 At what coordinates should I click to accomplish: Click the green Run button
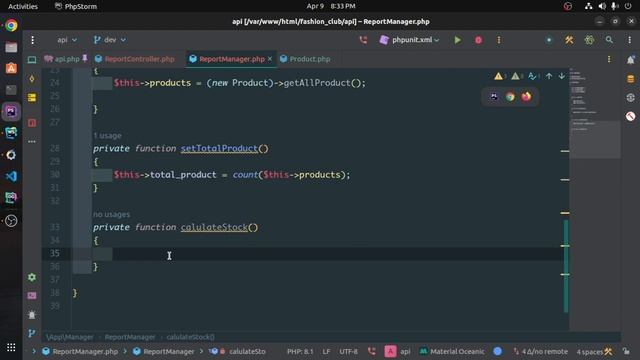click(x=458, y=40)
